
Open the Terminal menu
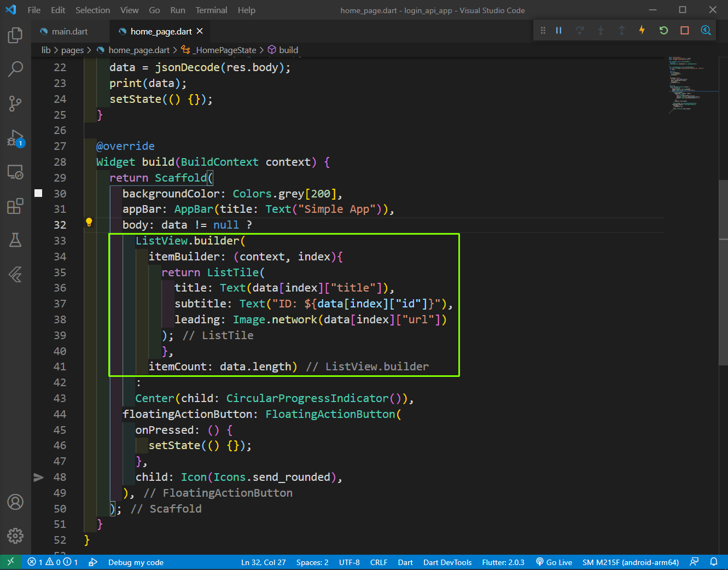tap(211, 10)
